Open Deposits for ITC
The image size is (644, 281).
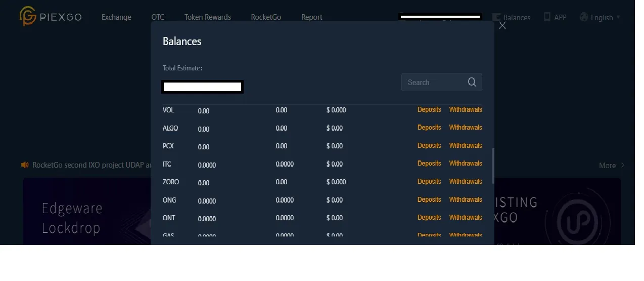click(x=429, y=164)
